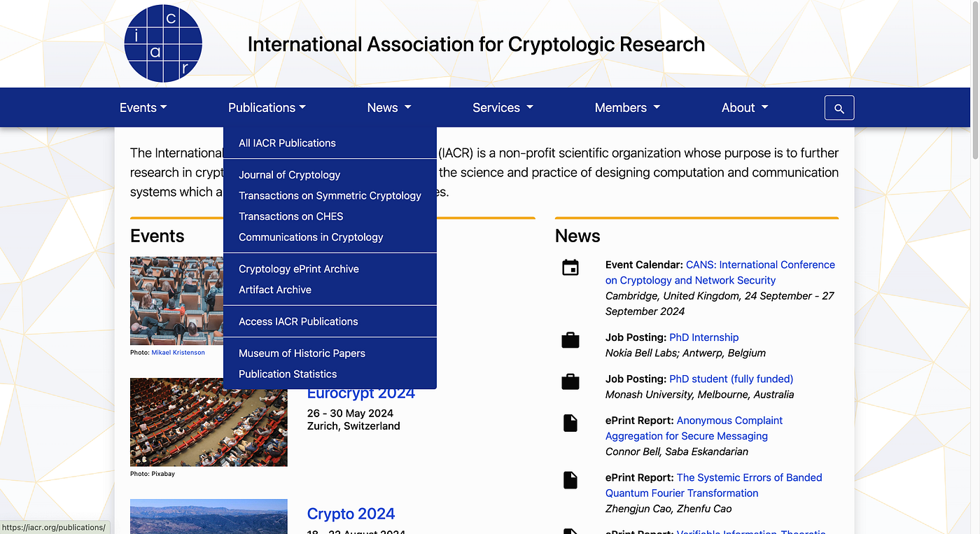980x534 pixels.
Task: Click the Eurocrypt 2024 auditorium photo
Action: (x=209, y=422)
